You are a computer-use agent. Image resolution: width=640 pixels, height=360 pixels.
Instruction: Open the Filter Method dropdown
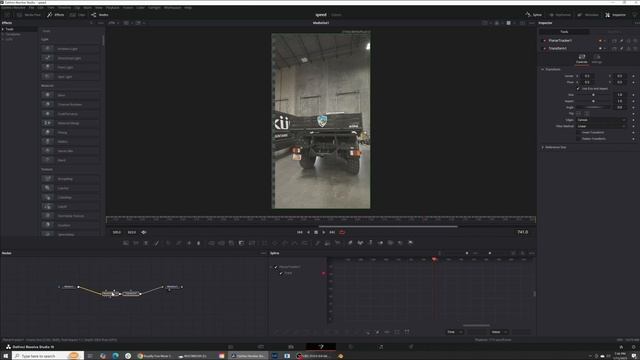601,126
